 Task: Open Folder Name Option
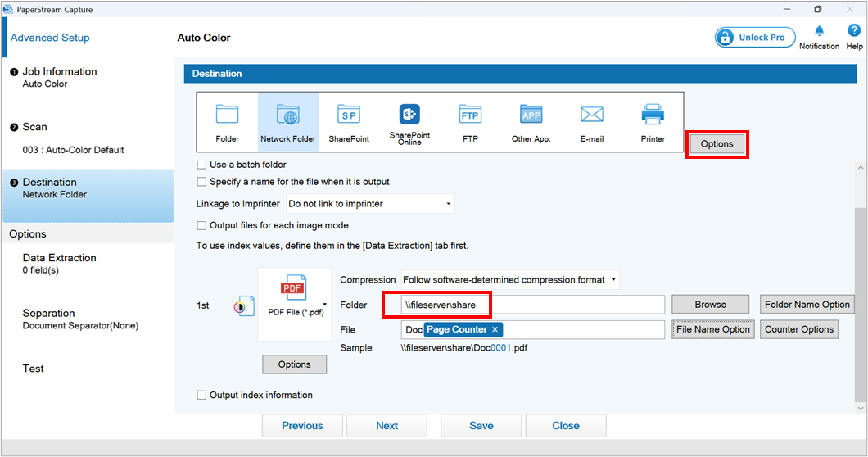(807, 304)
